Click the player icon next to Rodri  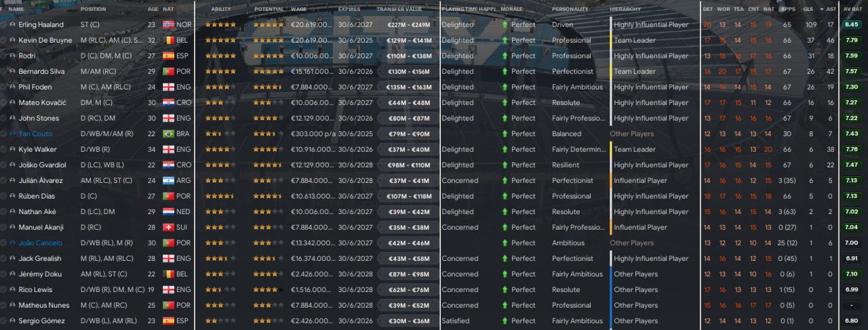[x=12, y=56]
